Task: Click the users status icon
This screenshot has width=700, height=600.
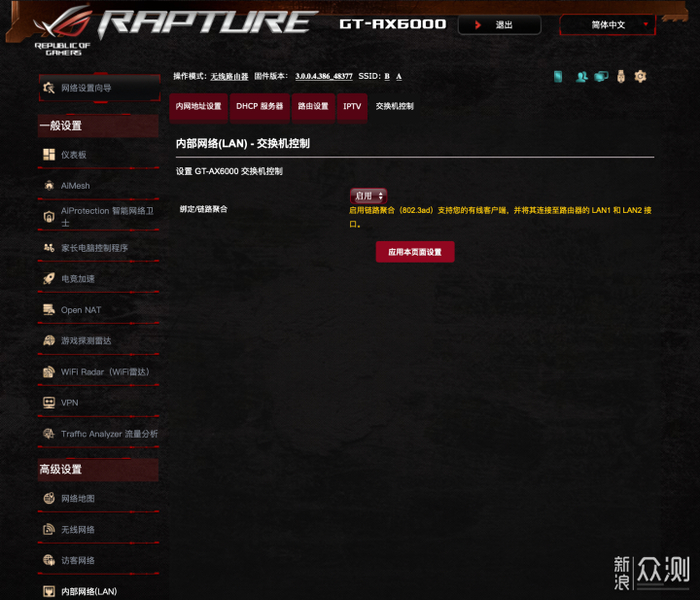Action: click(x=581, y=77)
